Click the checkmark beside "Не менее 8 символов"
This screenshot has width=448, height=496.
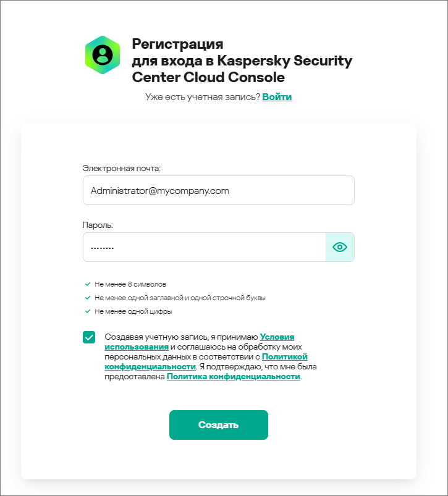(x=88, y=284)
